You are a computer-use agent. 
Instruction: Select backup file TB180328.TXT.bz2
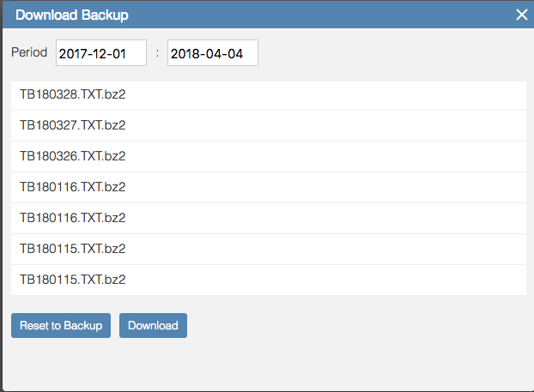269,95
